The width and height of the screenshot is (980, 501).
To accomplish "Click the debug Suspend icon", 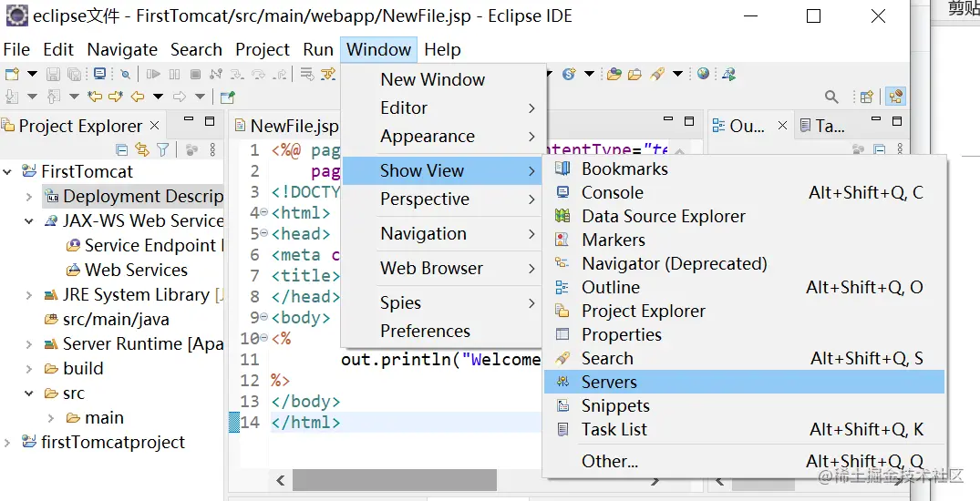I will click(x=174, y=75).
